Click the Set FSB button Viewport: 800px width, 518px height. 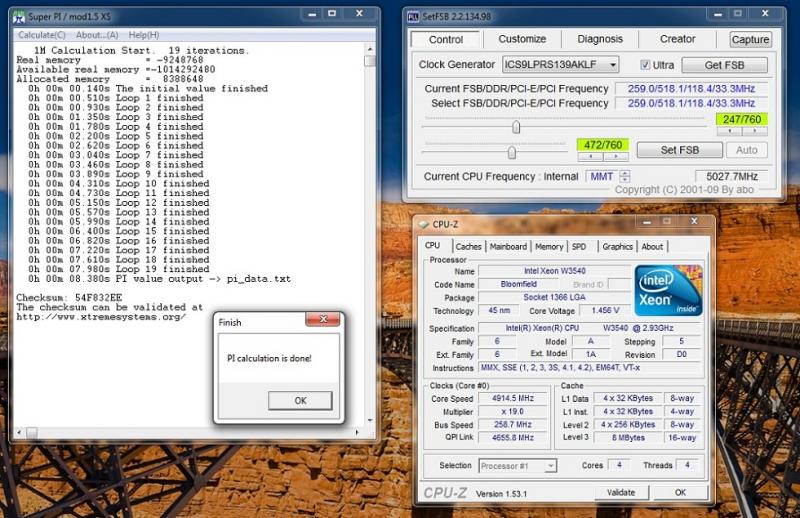click(x=680, y=150)
